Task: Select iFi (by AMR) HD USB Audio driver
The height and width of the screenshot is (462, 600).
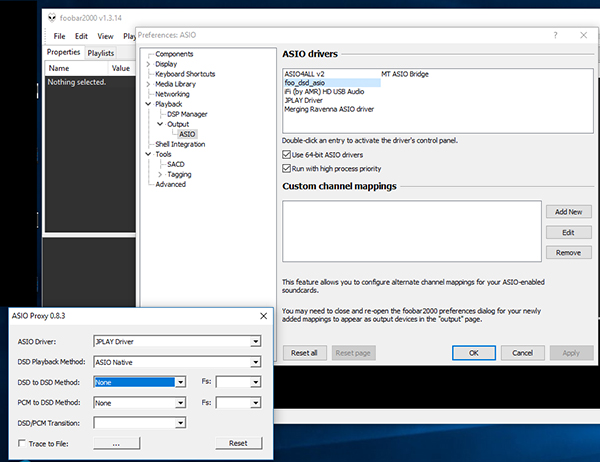Action: pyautogui.click(x=324, y=91)
